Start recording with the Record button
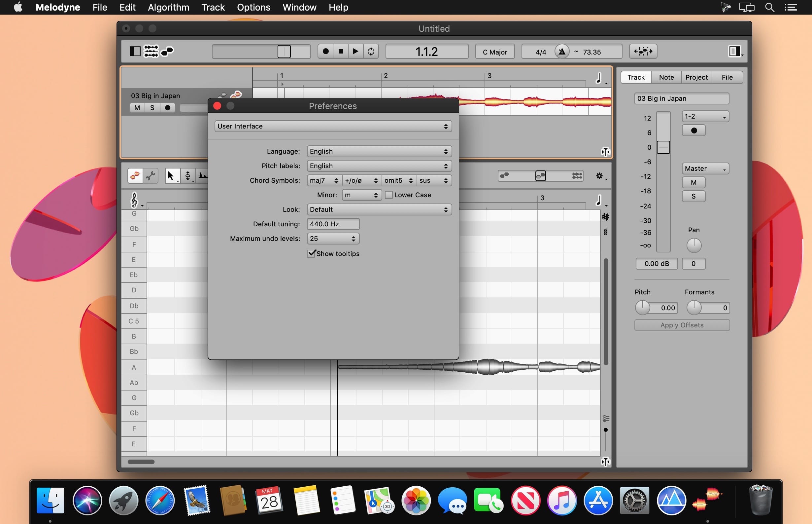The image size is (812, 524). pyautogui.click(x=325, y=52)
